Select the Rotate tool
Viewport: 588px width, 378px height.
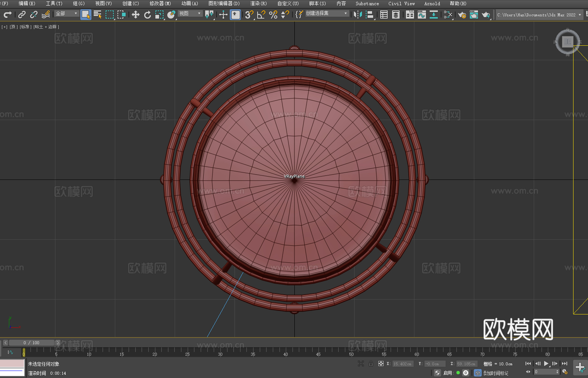148,14
